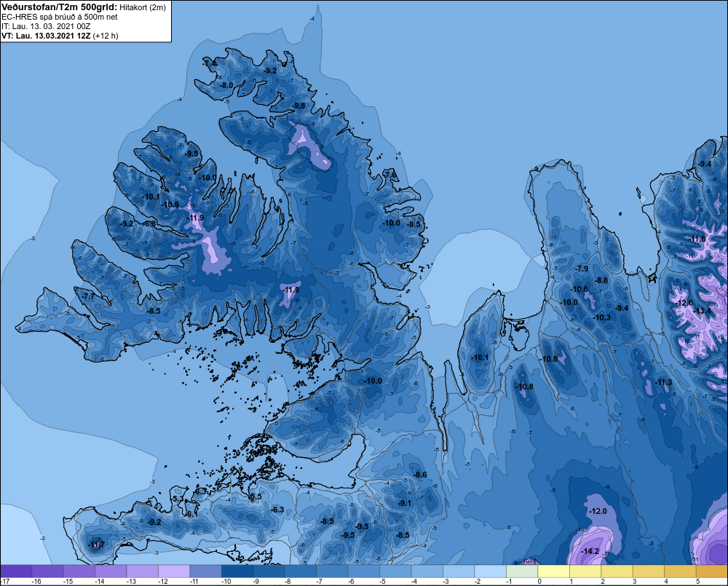Click the -10.6 temperature label

point(579,289)
